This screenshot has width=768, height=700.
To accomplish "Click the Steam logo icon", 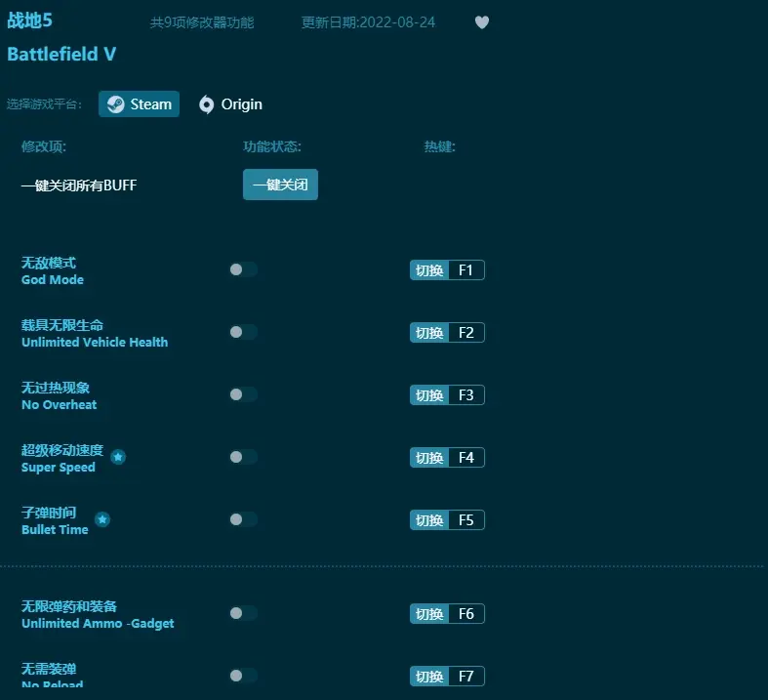I will [x=115, y=104].
